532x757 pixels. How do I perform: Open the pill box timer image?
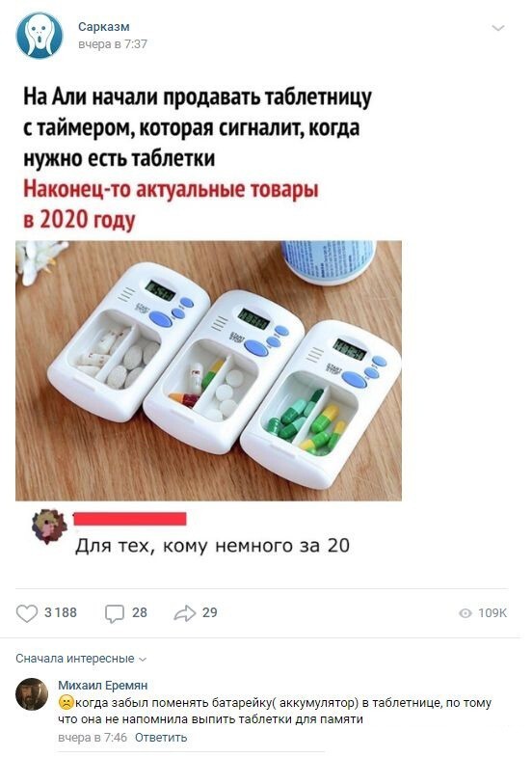pos(208,370)
